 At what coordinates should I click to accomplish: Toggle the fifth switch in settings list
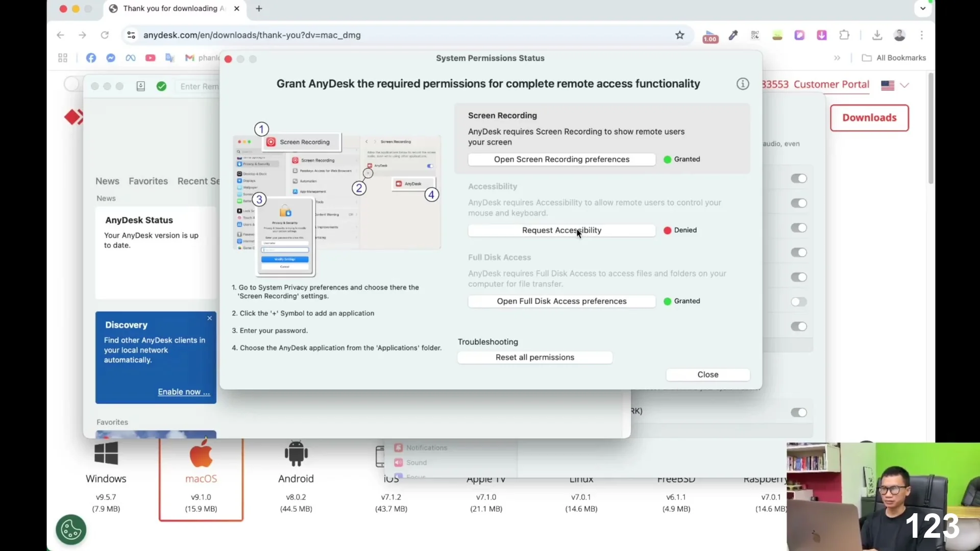799,277
